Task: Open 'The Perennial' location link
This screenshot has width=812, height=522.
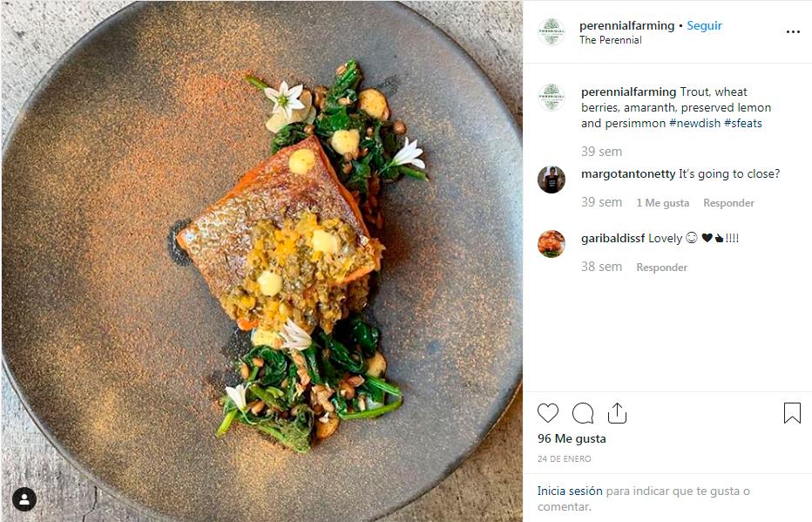Action: pyautogui.click(x=608, y=40)
